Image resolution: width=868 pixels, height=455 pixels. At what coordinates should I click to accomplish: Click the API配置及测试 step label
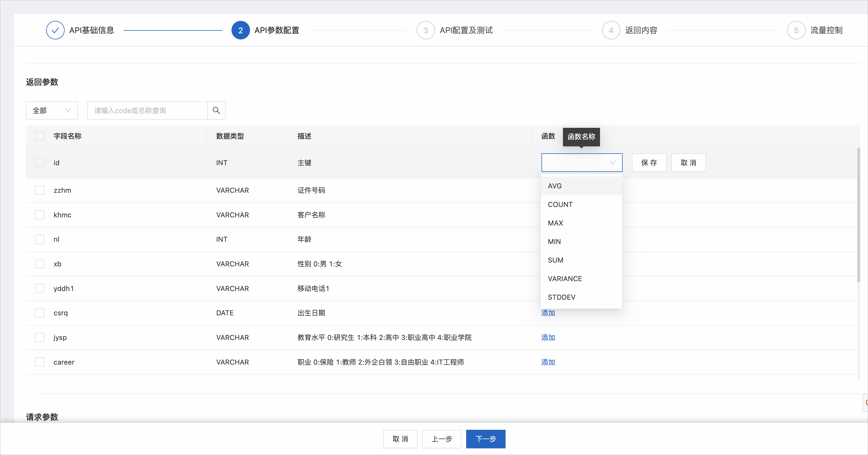click(466, 30)
